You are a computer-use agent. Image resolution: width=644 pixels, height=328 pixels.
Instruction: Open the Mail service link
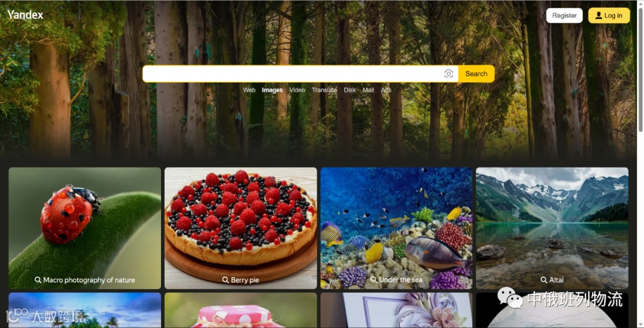point(368,90)
